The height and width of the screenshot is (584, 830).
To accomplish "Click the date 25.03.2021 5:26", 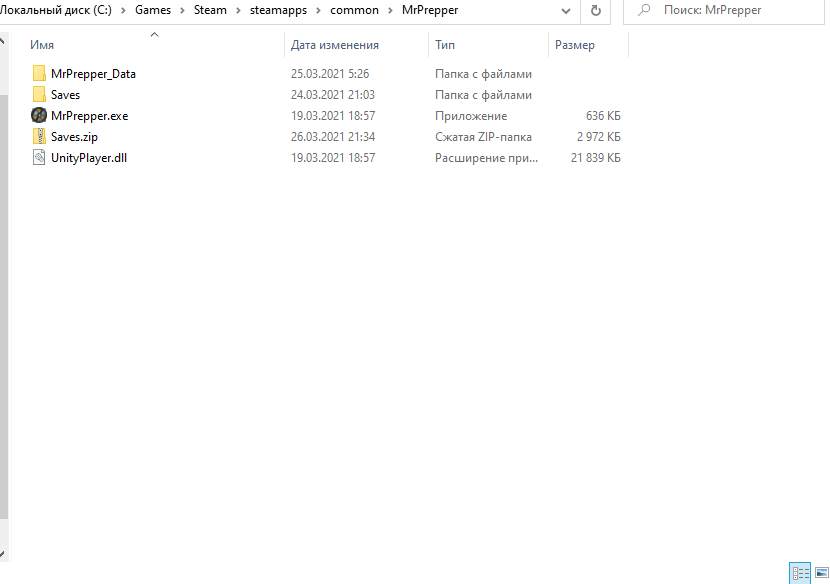I will pyautogui.click(x=330, y=74).
